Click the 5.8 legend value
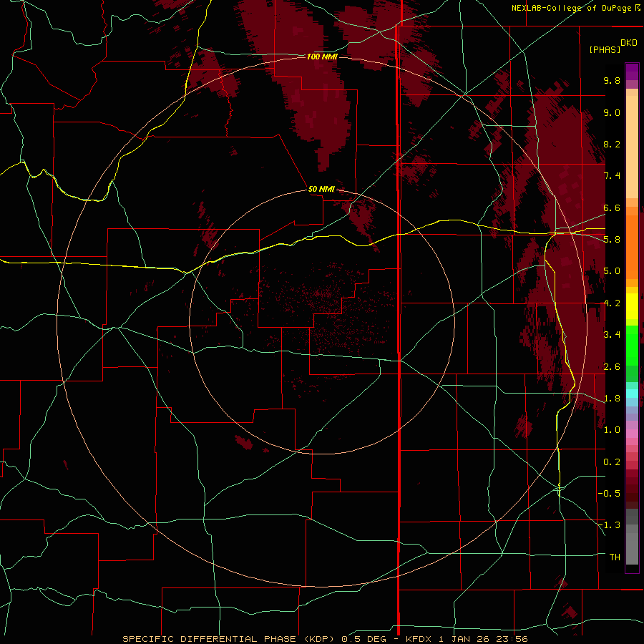The image size is (644, 644). (x=612, y=240)
